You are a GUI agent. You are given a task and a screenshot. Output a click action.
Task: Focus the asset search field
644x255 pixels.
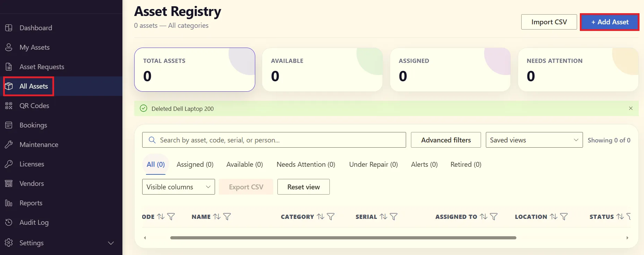pyautogui.click(x=274, y=140)
